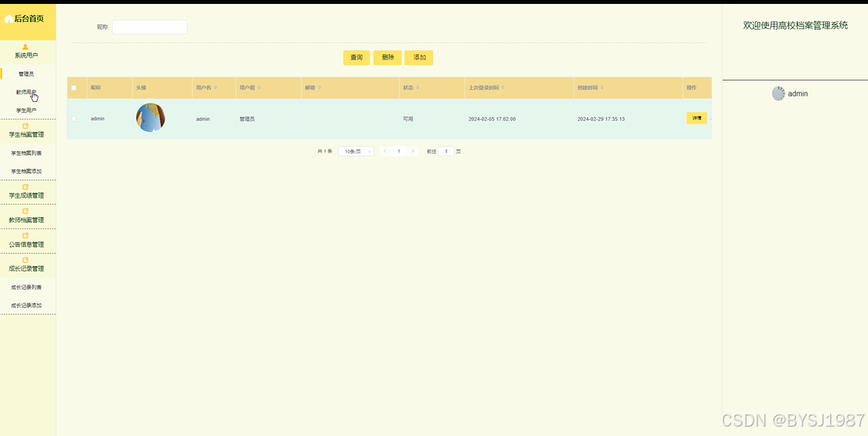Focus the 前往 page jump input

coord(447,151)
